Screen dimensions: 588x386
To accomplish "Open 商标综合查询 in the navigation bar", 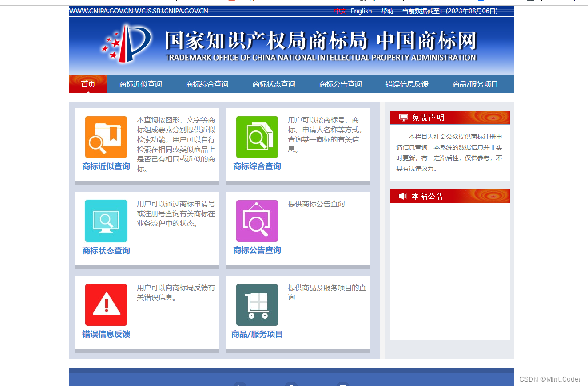I will click(207, 84).
